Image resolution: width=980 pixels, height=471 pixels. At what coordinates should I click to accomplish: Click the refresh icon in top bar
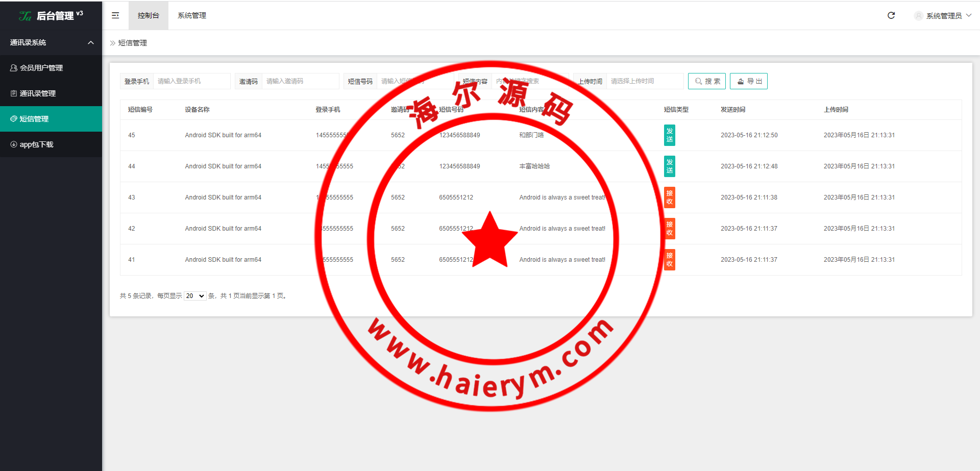[x=891, y=15]
